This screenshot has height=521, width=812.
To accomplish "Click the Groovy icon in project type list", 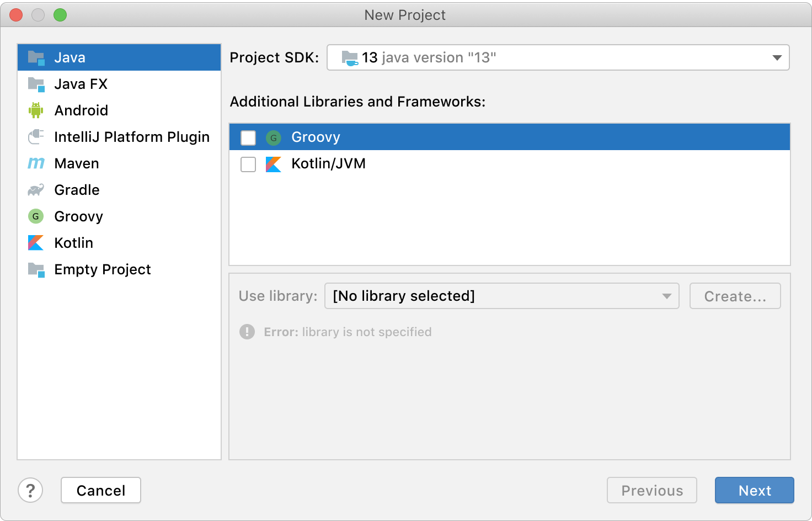I will click(x=36, y=216).
